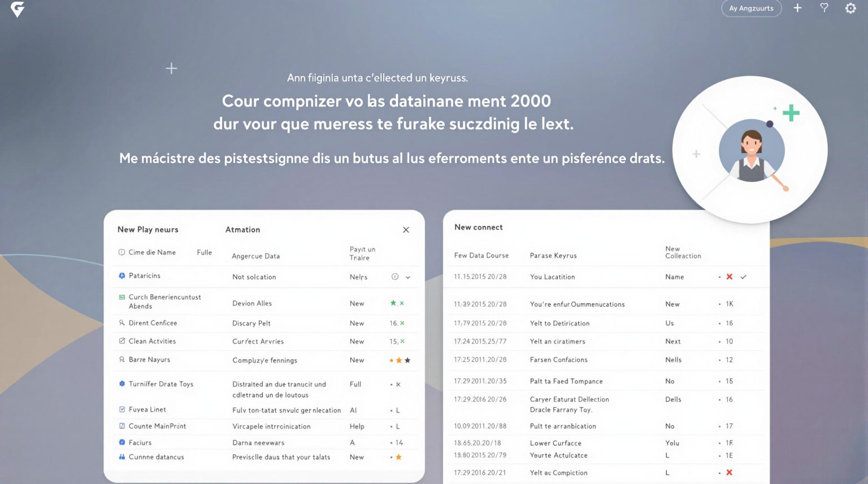
Task: Click the clock icon beside Cime die Name
Action: point(121,252)
